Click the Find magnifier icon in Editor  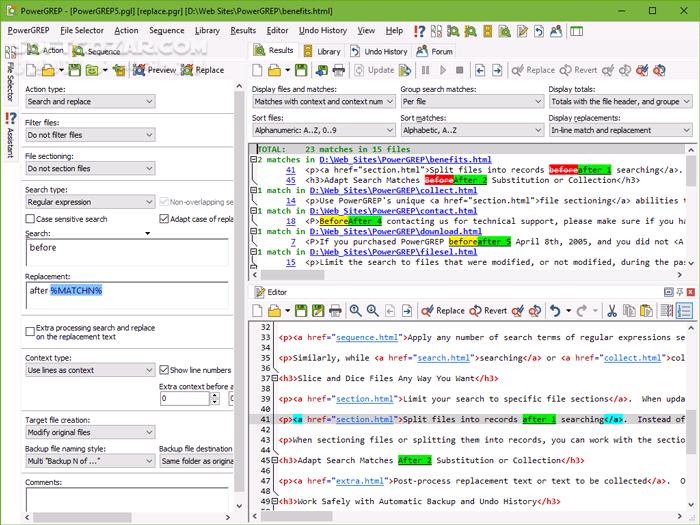point(355,311)
